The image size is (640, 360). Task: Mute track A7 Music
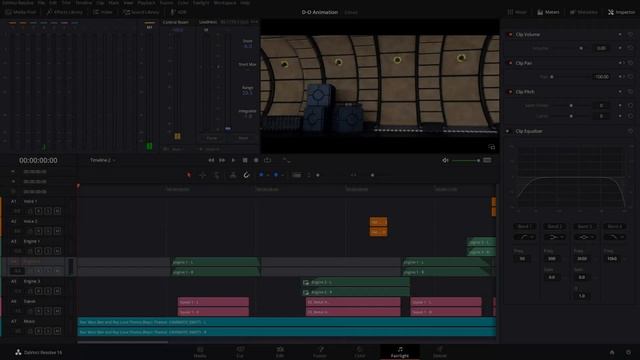(58, 331)
